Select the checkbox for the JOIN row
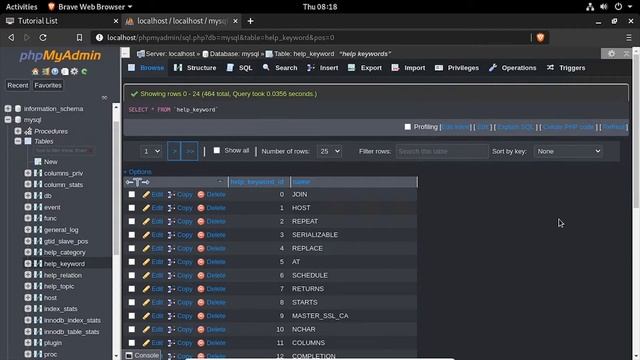The image size is (640, 360). 132,194
